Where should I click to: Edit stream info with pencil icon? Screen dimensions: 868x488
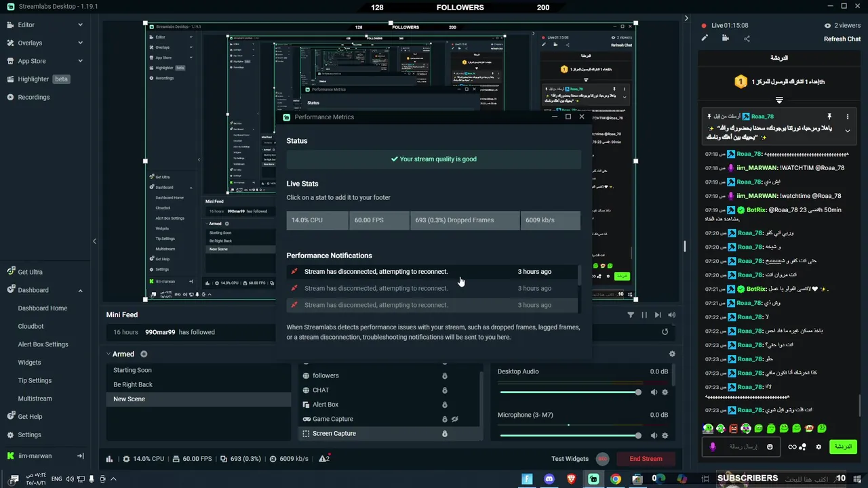point(705,38)
